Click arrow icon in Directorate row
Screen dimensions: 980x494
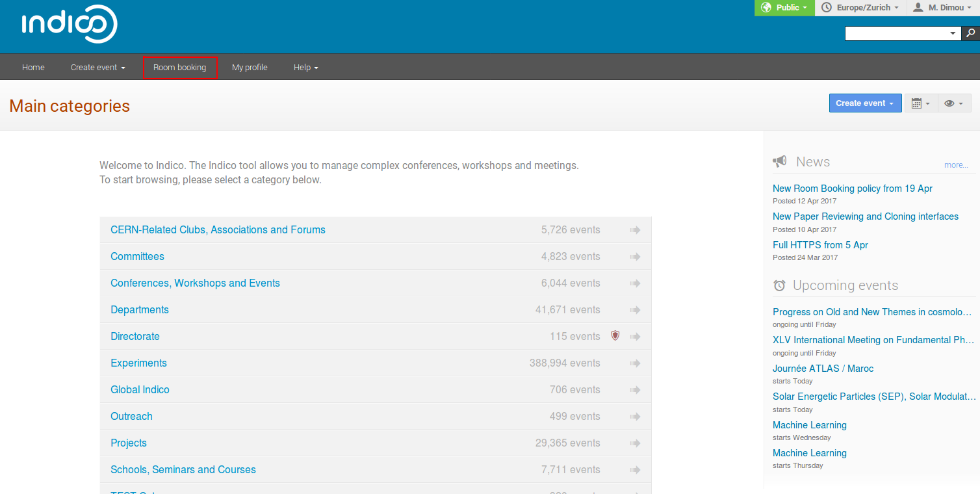[x=635, y=337]
